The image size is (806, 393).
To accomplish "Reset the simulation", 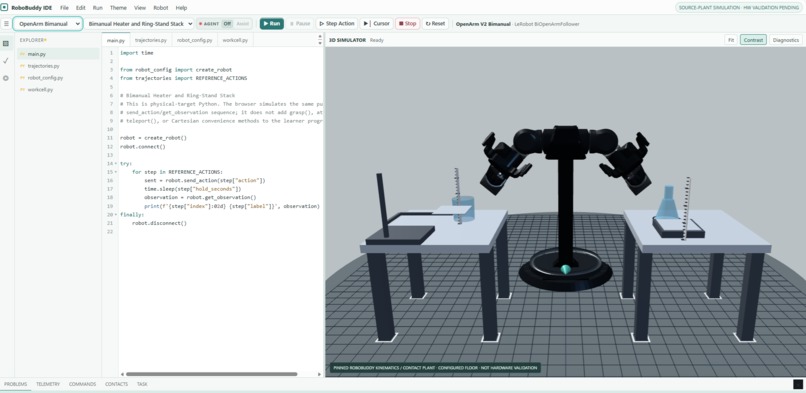I will coord(435,24).
